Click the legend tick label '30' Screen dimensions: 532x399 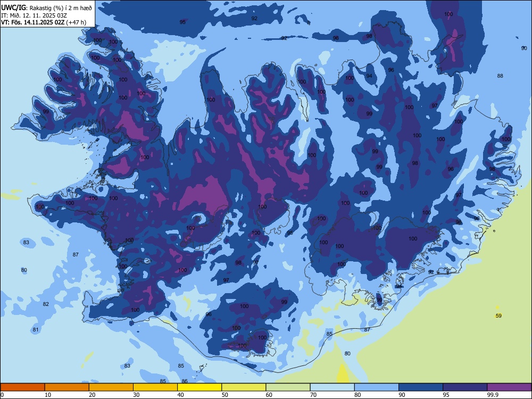136,395
